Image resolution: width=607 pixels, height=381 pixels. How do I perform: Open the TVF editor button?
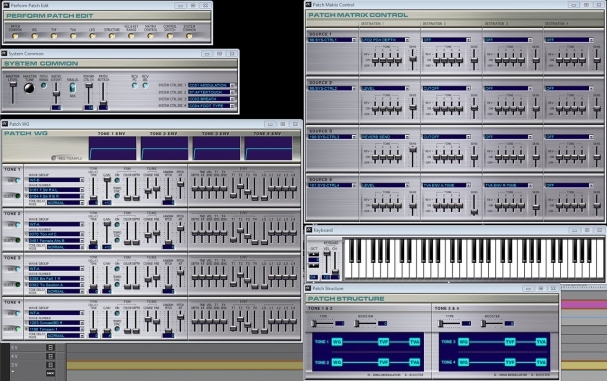click(54, 36)
